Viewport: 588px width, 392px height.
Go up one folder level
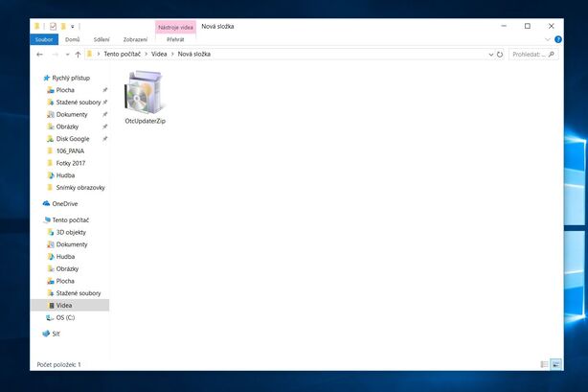pyautogui.click(x=78, y=55)
